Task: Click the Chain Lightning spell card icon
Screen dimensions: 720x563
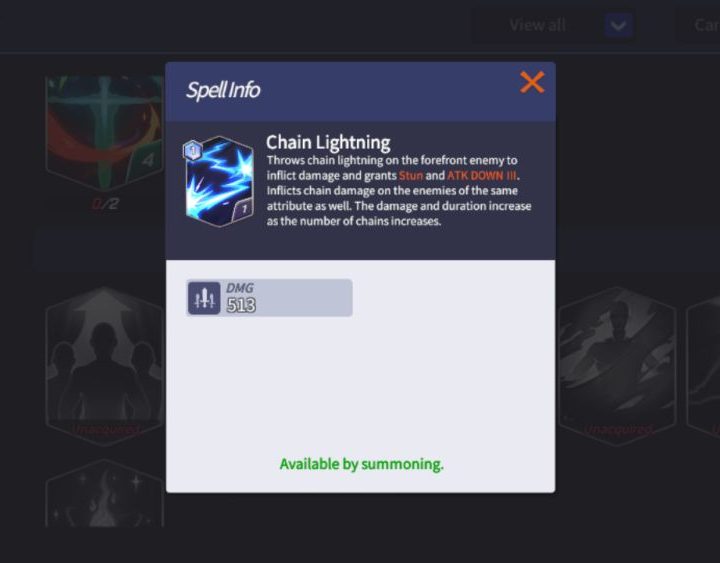Action: point(219,182)
